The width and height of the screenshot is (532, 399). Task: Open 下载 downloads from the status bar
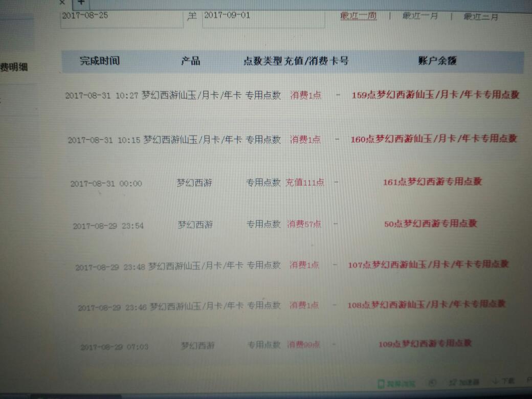(x=503, y=382)
